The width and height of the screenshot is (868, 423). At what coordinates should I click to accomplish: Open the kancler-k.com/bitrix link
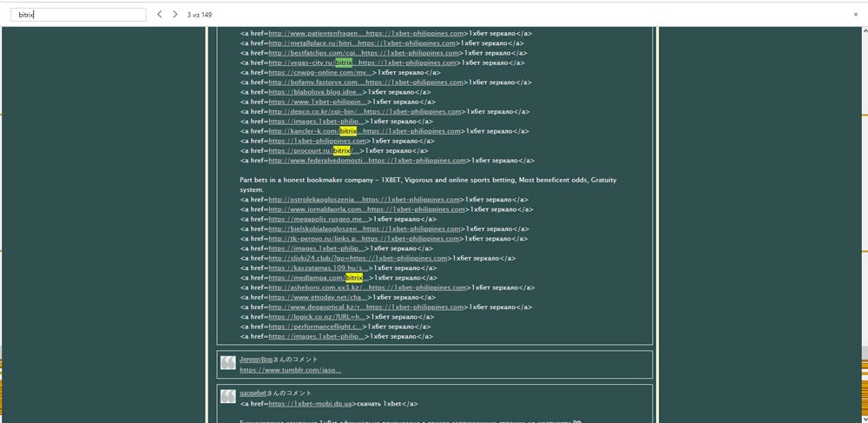365,131
